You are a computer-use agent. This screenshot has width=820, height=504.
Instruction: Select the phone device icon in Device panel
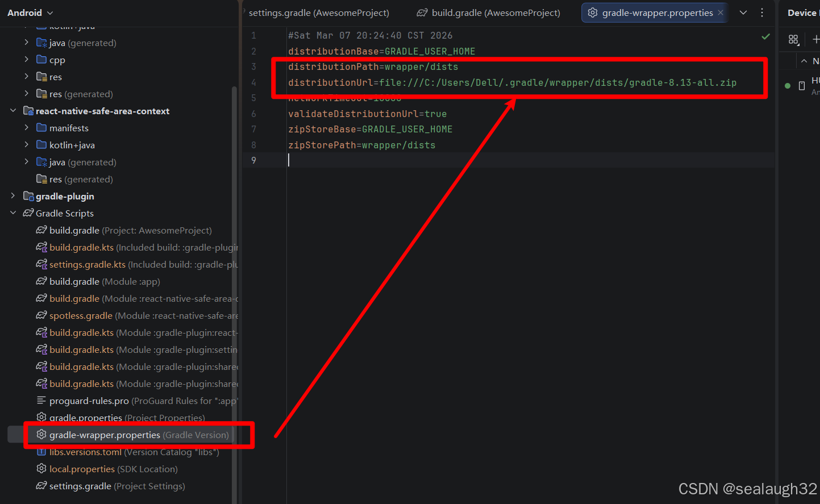pyautogui.click(x=802, y=86)
